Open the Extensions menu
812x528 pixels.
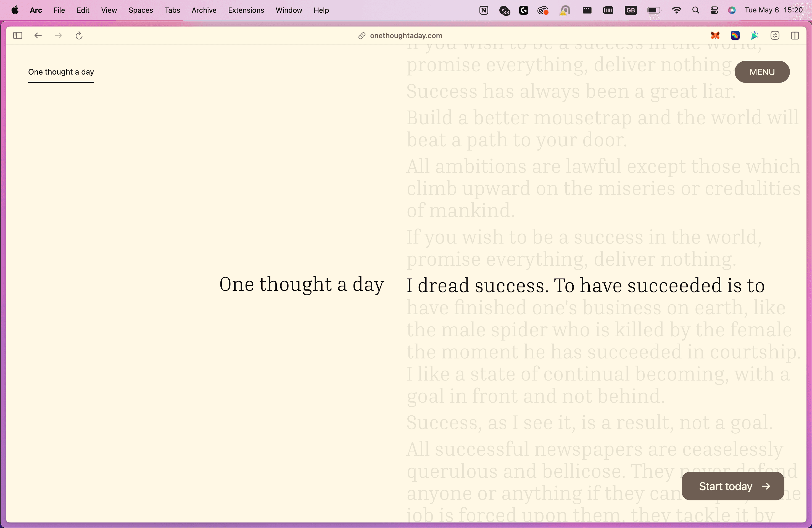[246, 10]
